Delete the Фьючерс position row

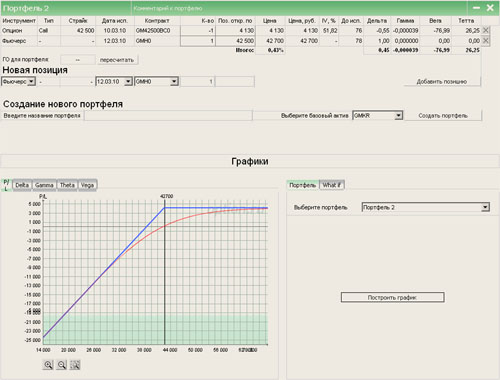tap(486, 41)
